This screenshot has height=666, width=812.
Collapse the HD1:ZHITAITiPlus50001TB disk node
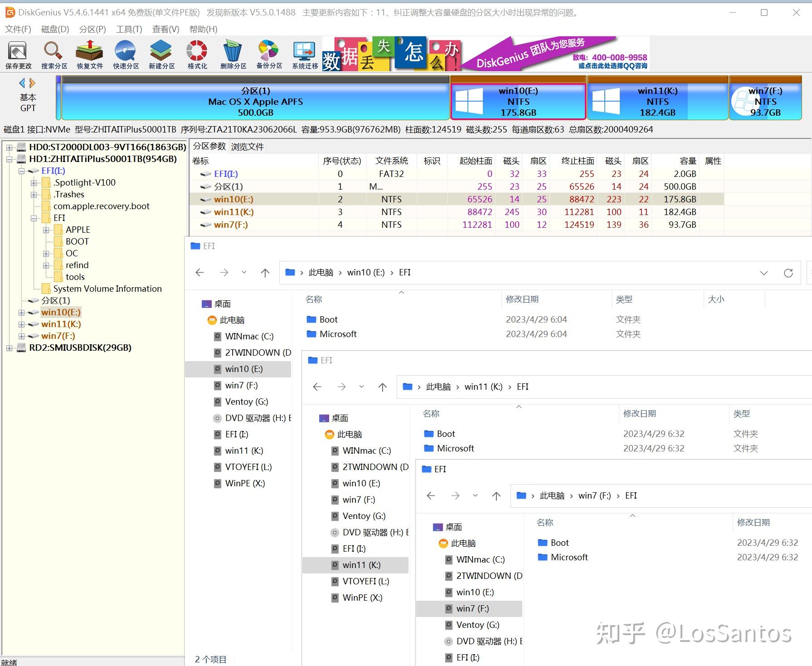click(x=9, y=159)
